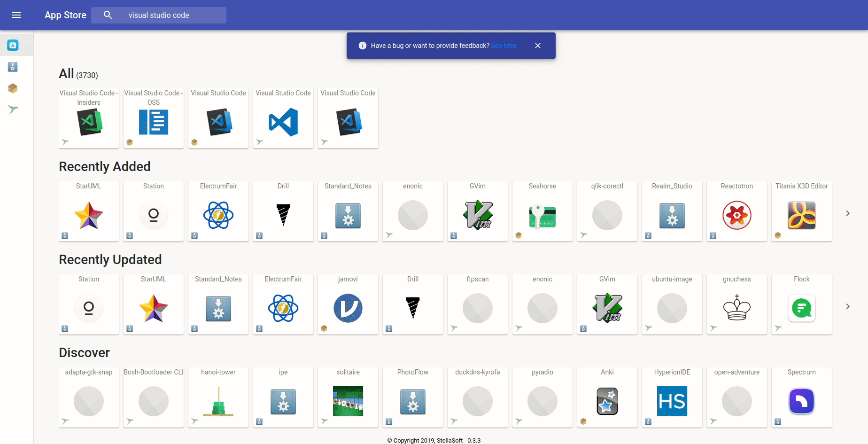Screen dimensions: 868x444
Task: Open StarUML under Recently Updated
Action: coord(154,304)
